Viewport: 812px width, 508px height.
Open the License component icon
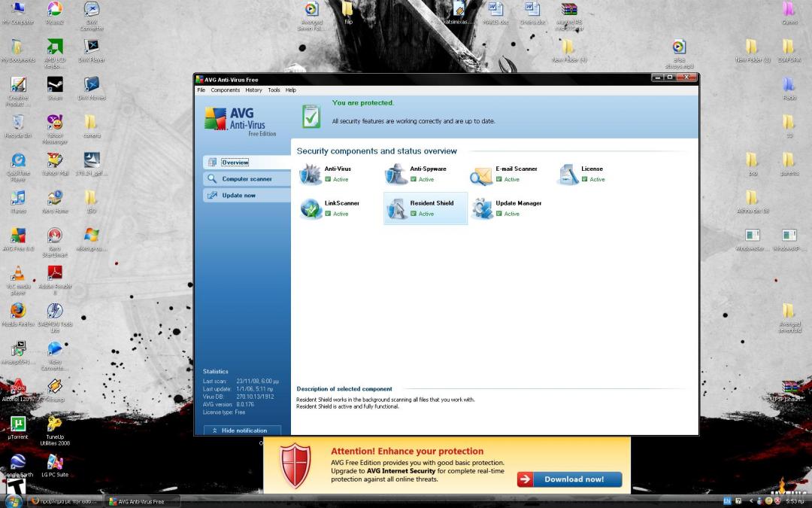click(x=568, y=174)
